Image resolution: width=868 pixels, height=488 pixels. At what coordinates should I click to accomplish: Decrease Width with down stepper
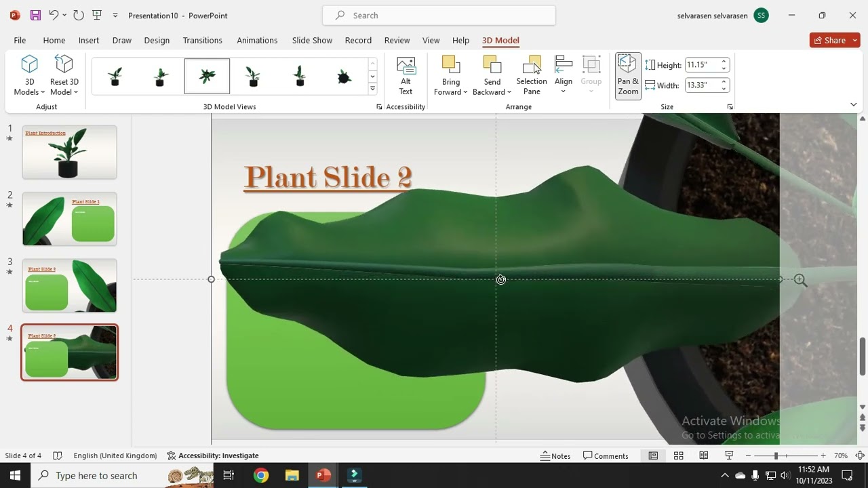(724, 89)
